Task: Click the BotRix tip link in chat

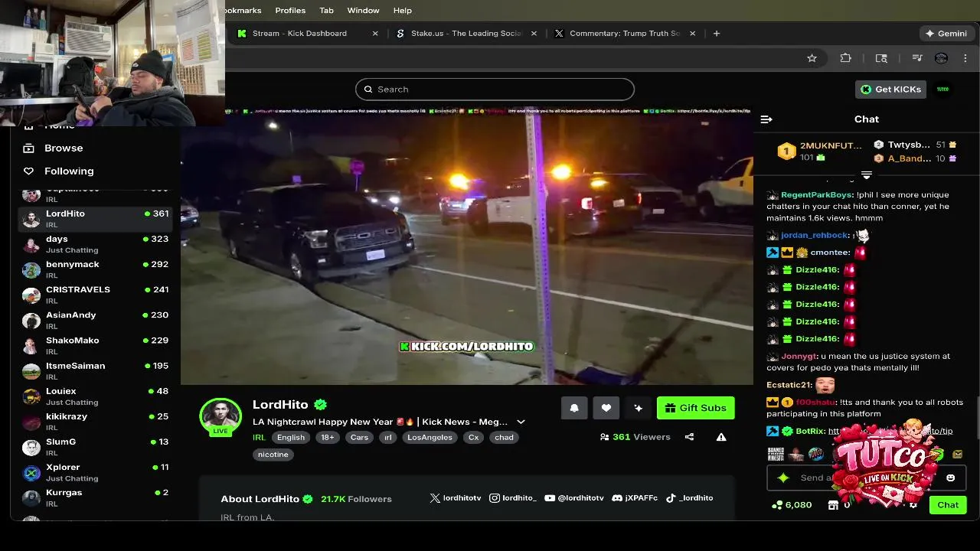Action: pos(890,431)
